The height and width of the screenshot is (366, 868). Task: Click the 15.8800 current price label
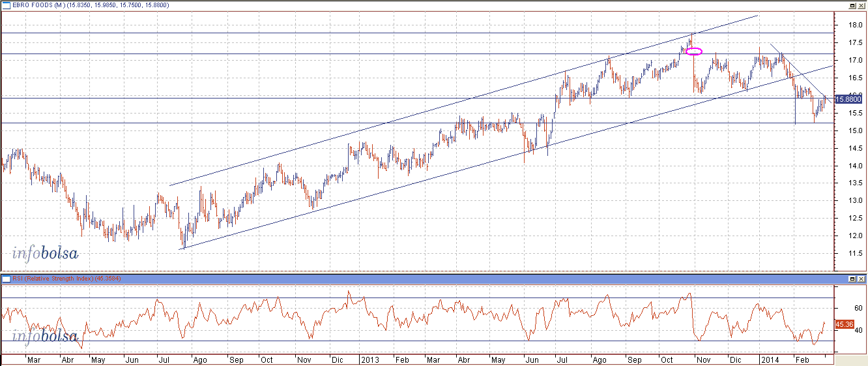(847, 99)
